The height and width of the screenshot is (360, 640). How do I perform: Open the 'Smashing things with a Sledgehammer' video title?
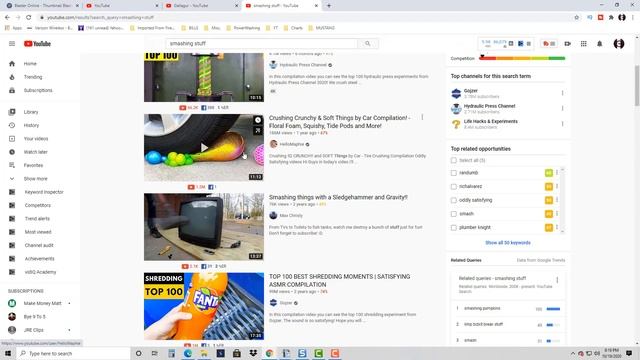point(338,197)
